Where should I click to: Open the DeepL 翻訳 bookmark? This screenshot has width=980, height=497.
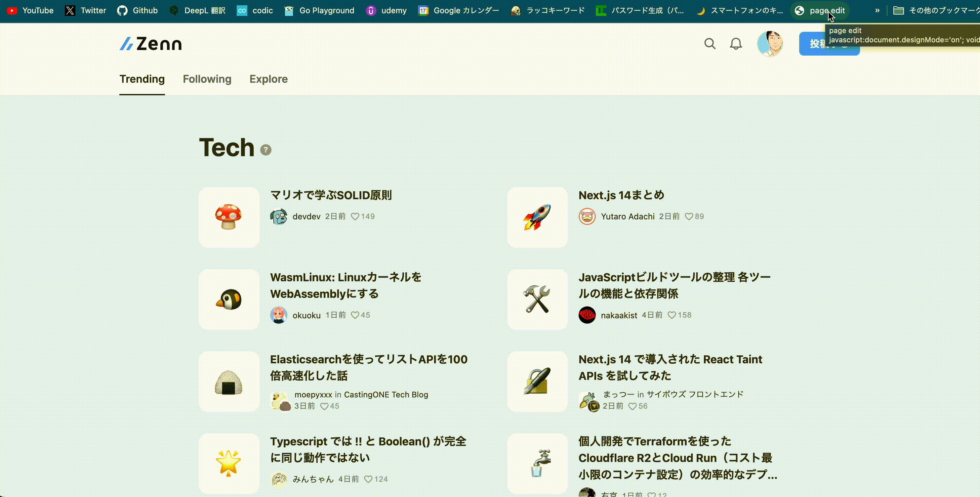click(x=197, y=10)
